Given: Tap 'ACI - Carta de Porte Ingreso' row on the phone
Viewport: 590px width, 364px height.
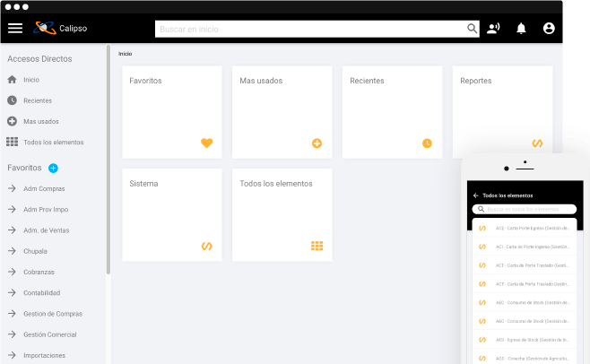Looking at the screenshot, I should (525, 247).
